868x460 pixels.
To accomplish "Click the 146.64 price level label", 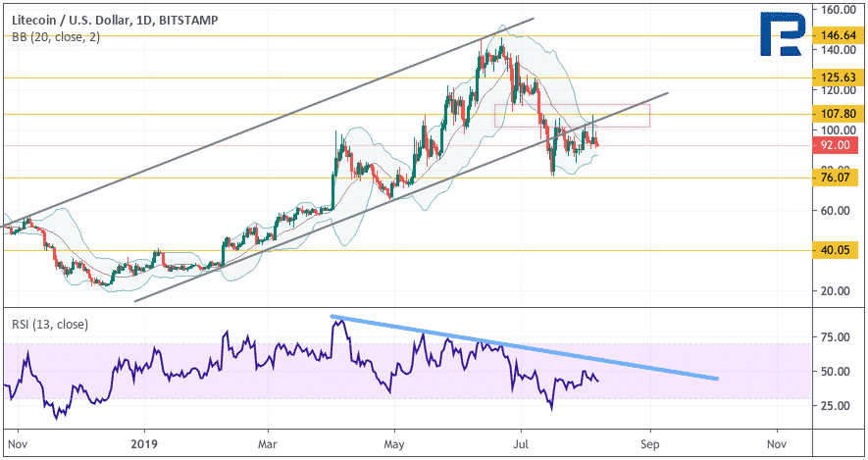I will (835, 35).
